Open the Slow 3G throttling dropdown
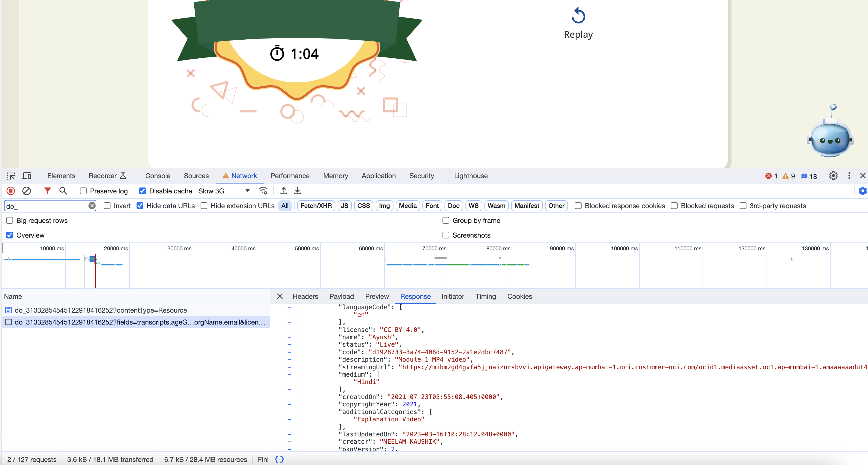 click(x=247, y=191)
